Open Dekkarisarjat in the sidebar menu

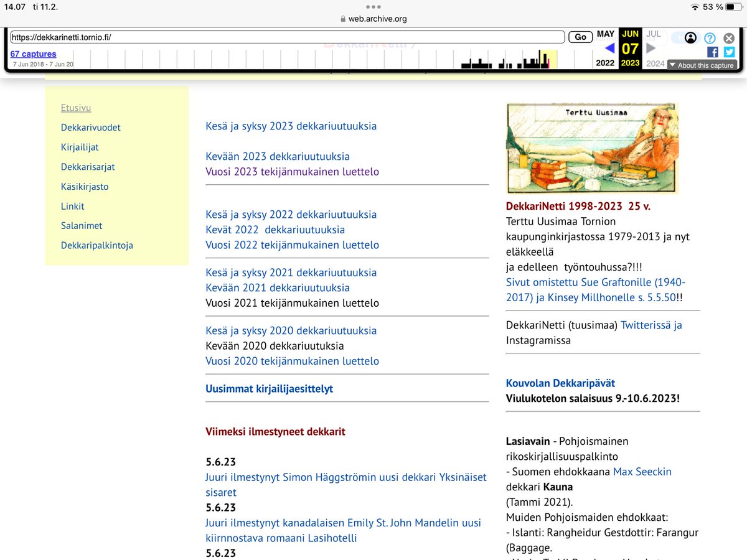coord(88,167)
